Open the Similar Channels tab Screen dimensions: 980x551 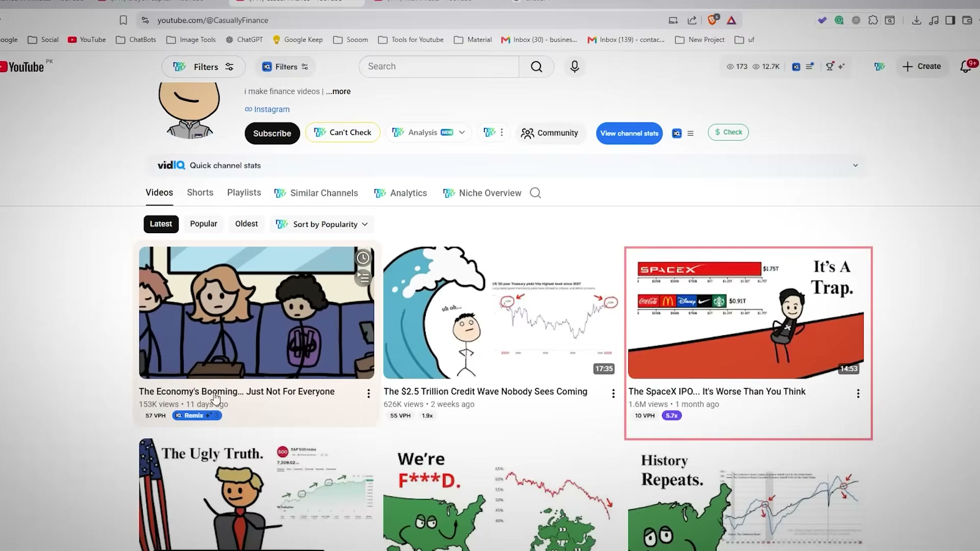316,193
